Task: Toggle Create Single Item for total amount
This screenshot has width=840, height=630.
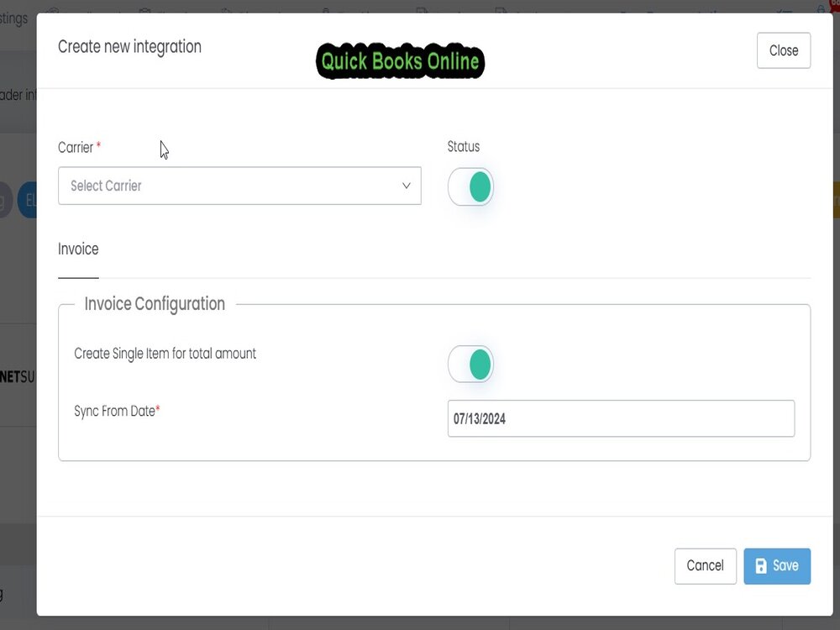Action: tap(470, 364)
